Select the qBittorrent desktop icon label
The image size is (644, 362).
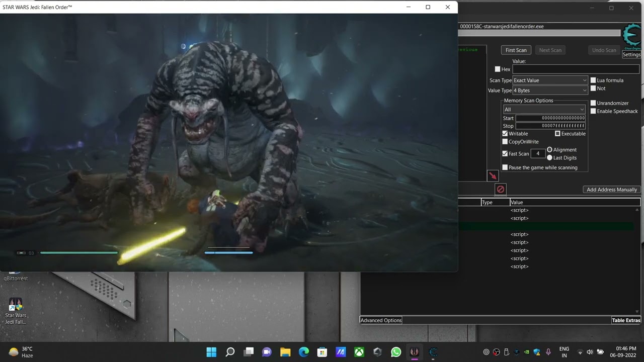(x=16, y=279)
